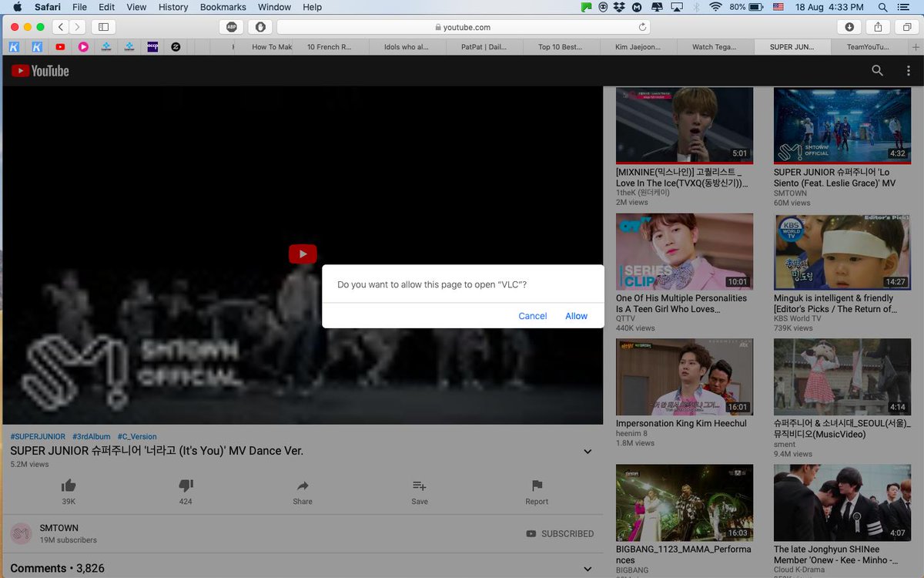This screenshot has height=578, width=924.
Task: Open the Safari File menu
Action: (x=79, y=7)
